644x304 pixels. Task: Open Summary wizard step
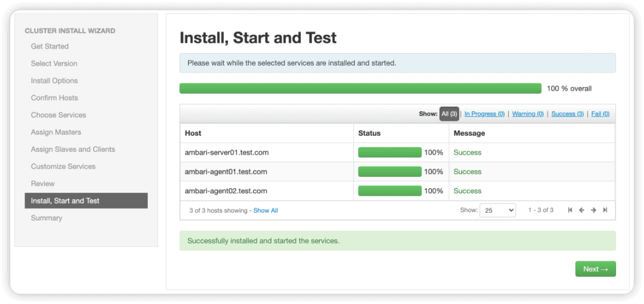(x=46, y=218)
